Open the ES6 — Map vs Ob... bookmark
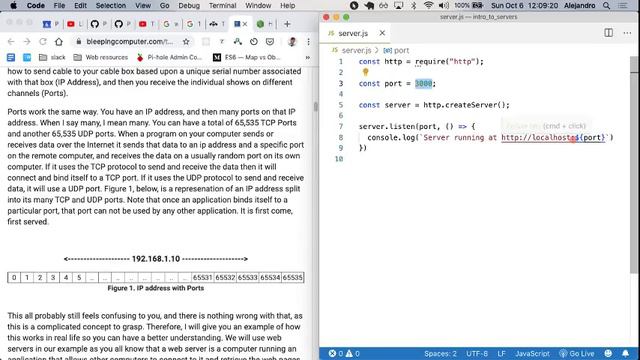 click(247, 57)
